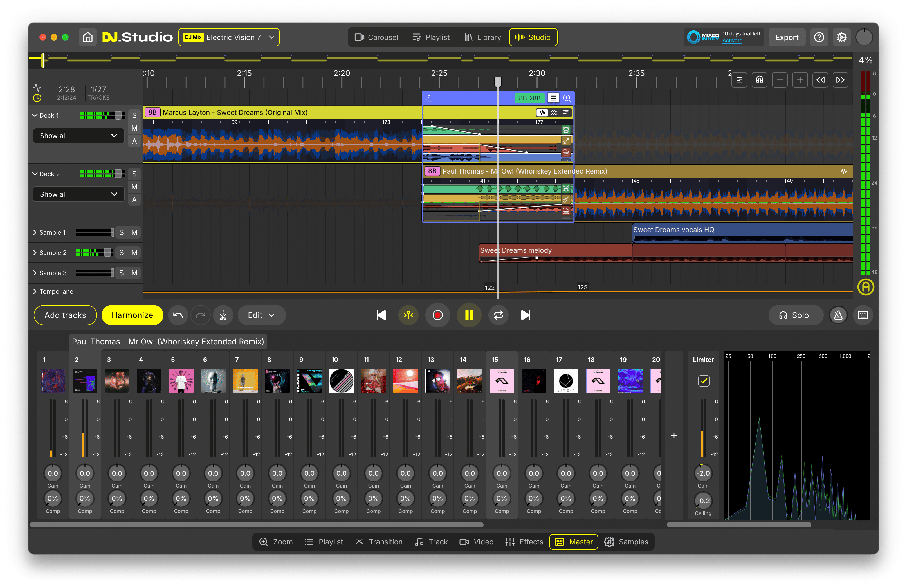The height and width of the screenshot is (588, 907).
Task: Zoom in the timeline with plus icon
Action: point(800,80)
